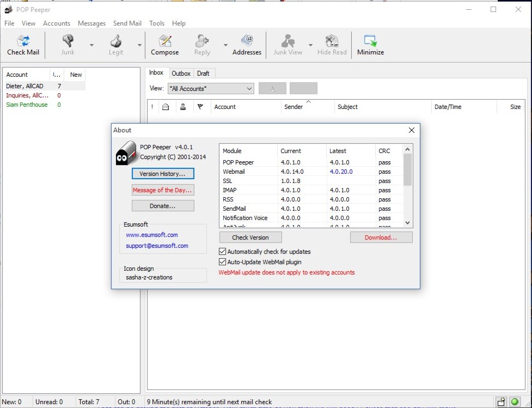Switch to the Outbox tab
Screen dimensions: 532x408
(x=181, y=74)
